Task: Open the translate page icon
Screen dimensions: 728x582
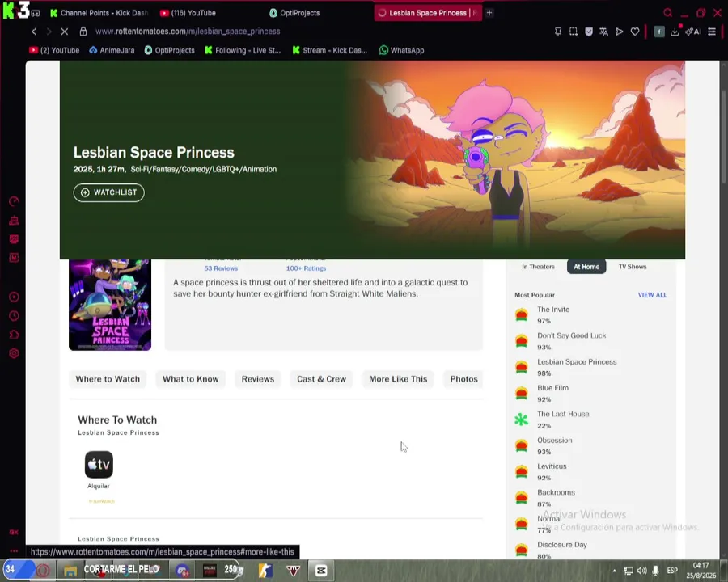Action: pyautogui.click(x=603, y=32)
